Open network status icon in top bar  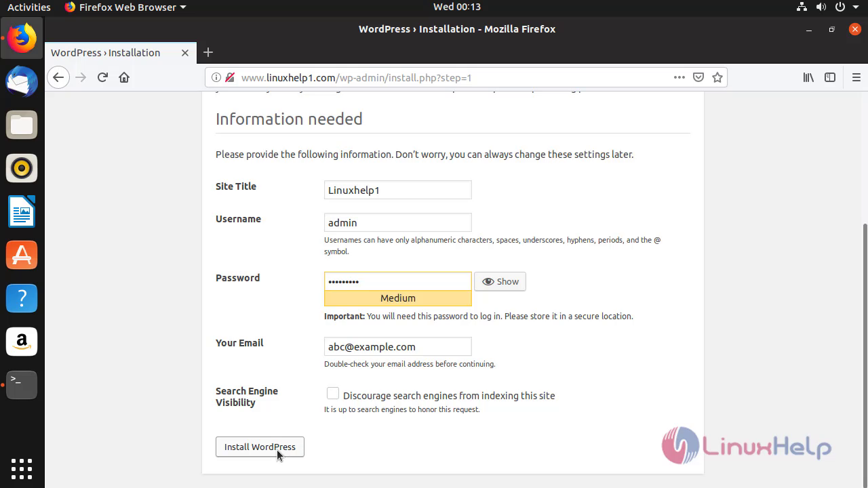802,7
